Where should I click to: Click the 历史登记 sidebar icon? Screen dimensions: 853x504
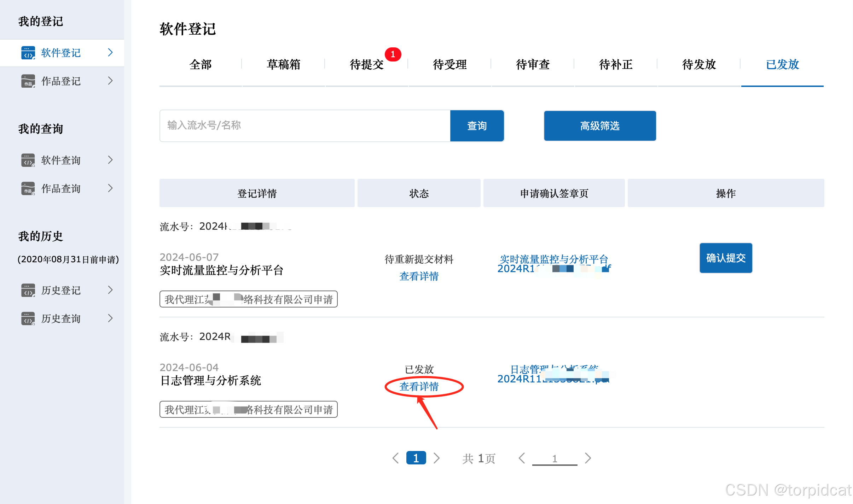coord(28,290)
